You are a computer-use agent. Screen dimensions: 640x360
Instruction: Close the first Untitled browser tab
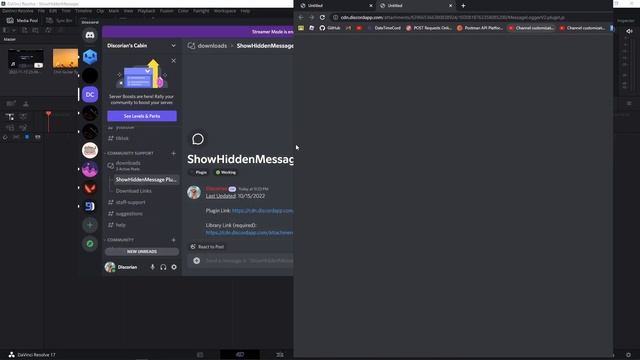371,6
